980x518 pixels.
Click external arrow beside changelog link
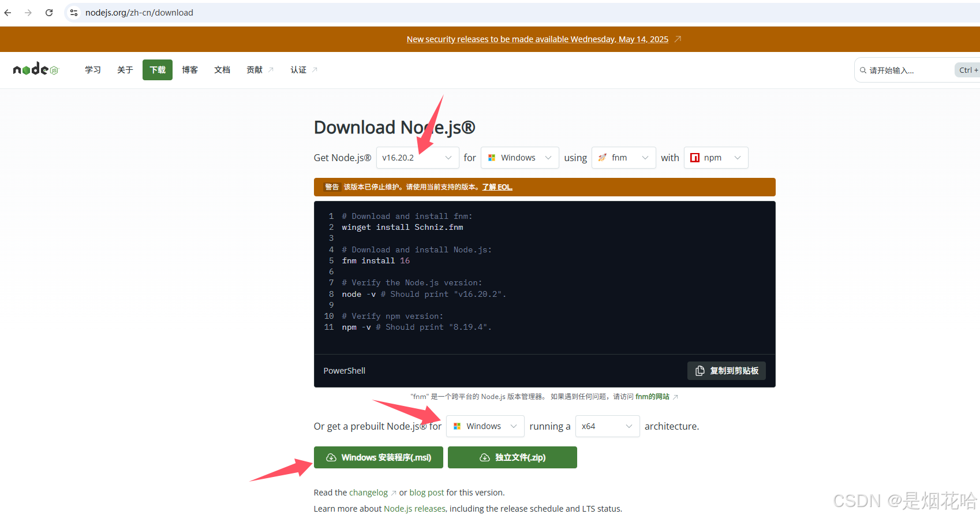pyautogui.click(x=394, y=493)
